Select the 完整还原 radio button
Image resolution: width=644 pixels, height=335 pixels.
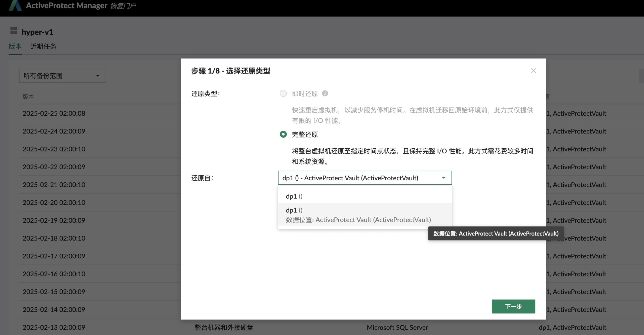pos(283,134)
